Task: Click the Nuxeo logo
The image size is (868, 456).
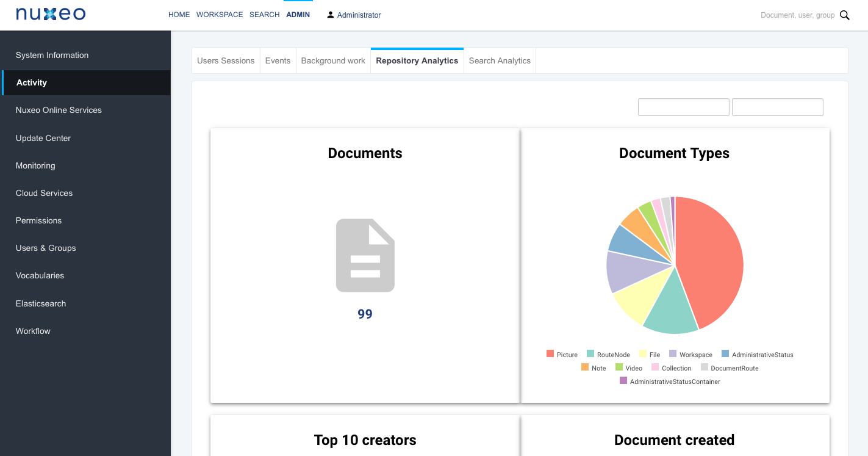Action: [51, 14]
